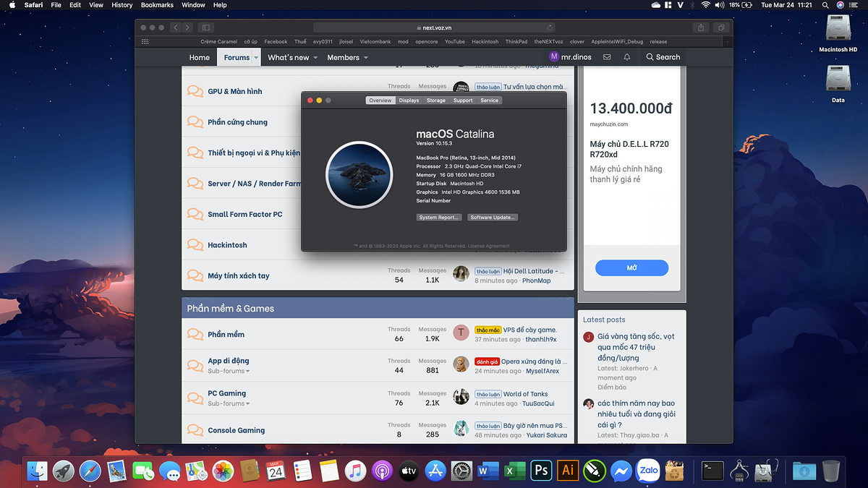Open the Máy tính xách tay forum
This screenshot has width=868, height=488.
[x=239, y=276]
